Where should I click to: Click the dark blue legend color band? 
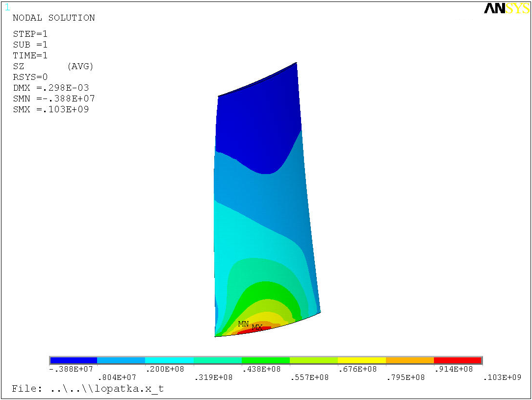[74, 360]
